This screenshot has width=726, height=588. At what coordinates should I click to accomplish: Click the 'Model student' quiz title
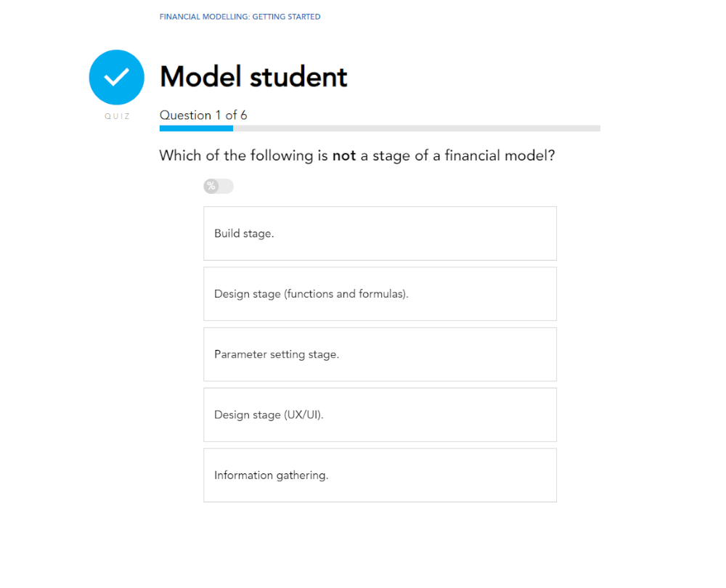(253, 77)
